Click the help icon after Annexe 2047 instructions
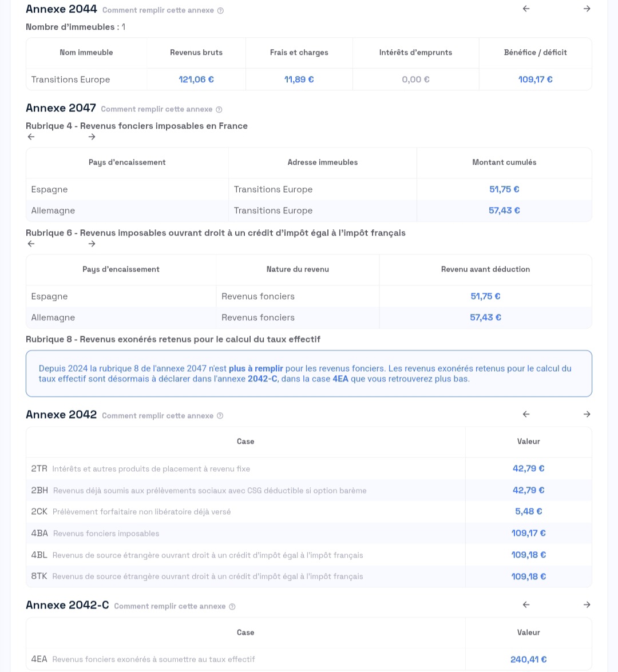 click(x=219, y=110)
